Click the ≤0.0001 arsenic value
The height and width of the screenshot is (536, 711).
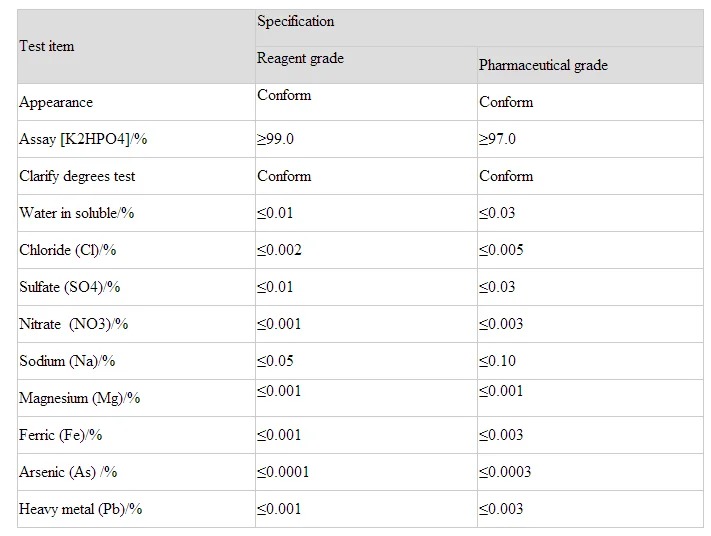283,472
